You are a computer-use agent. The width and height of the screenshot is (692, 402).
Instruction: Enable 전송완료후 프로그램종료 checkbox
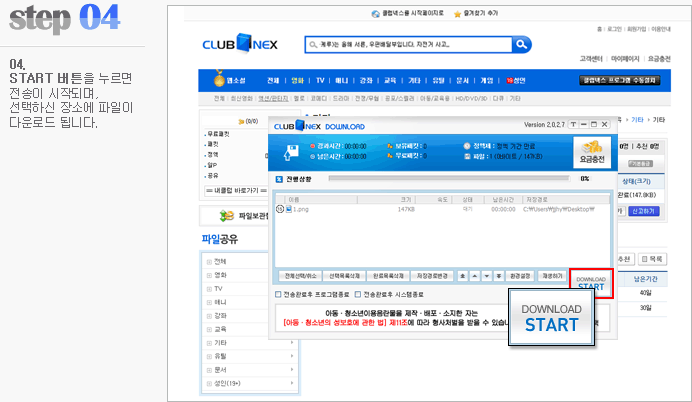278,294
